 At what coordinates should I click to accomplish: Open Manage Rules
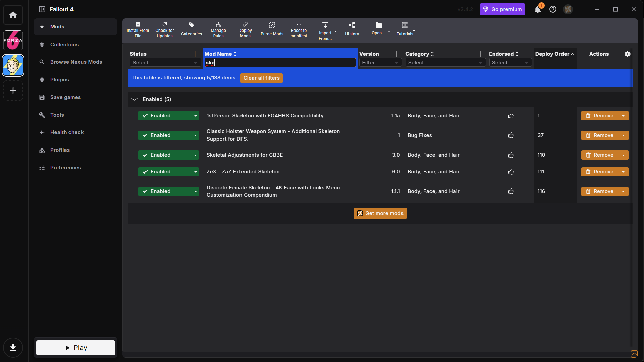pos(218,30)
